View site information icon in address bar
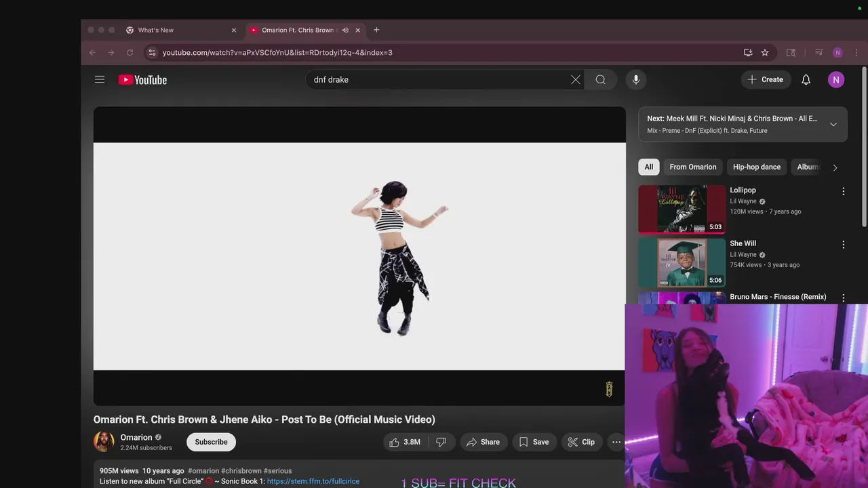Image resolution: width=868 pixels, height=488 pixels. pyautogui.click(x=152, y=52)
